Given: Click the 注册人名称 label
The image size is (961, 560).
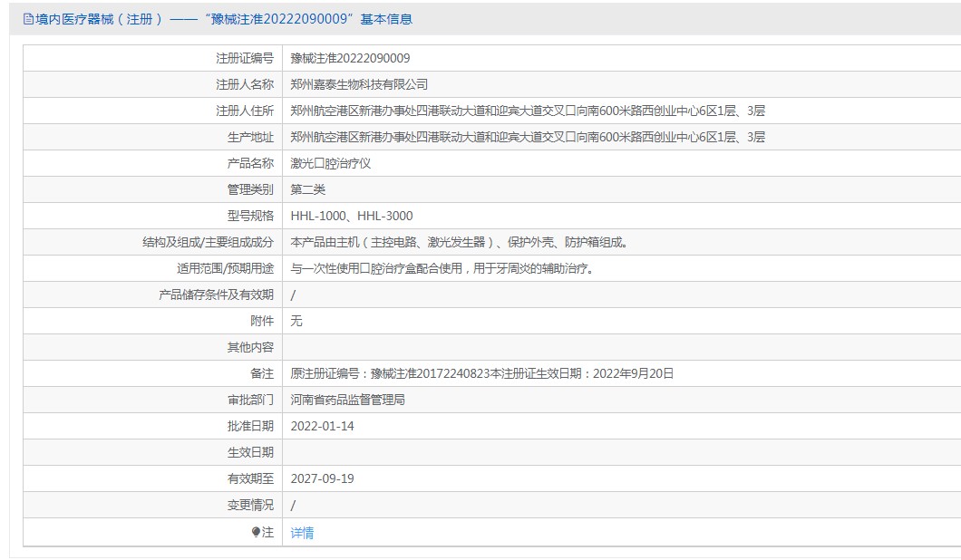Looking at the screenshot, I should click(245, 84).
